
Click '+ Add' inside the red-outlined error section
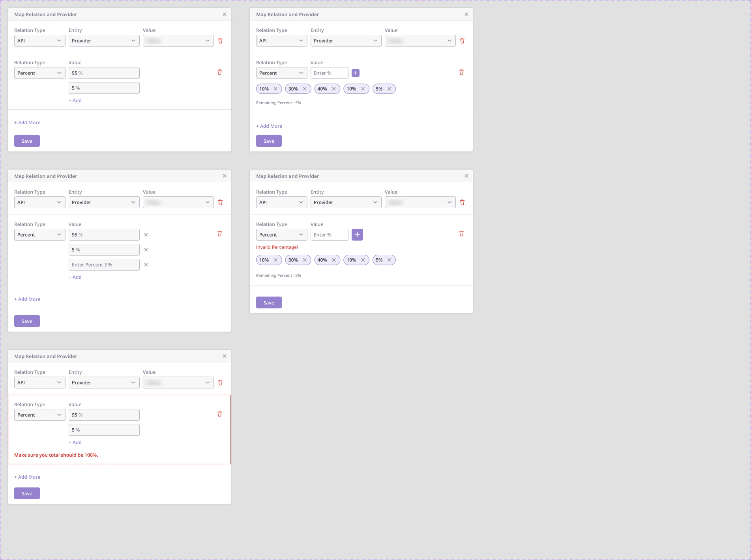tap(75, 442)
